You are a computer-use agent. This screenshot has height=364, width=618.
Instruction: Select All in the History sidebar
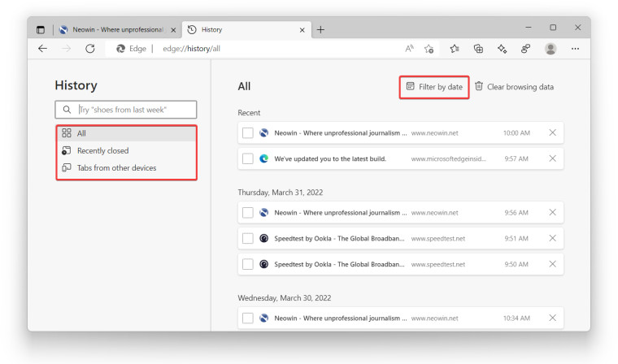click(126, 133)
